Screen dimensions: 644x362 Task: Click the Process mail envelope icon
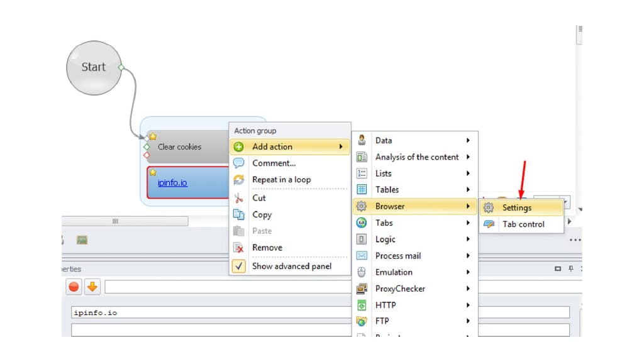pyautogui.click(x=362, y=256)
